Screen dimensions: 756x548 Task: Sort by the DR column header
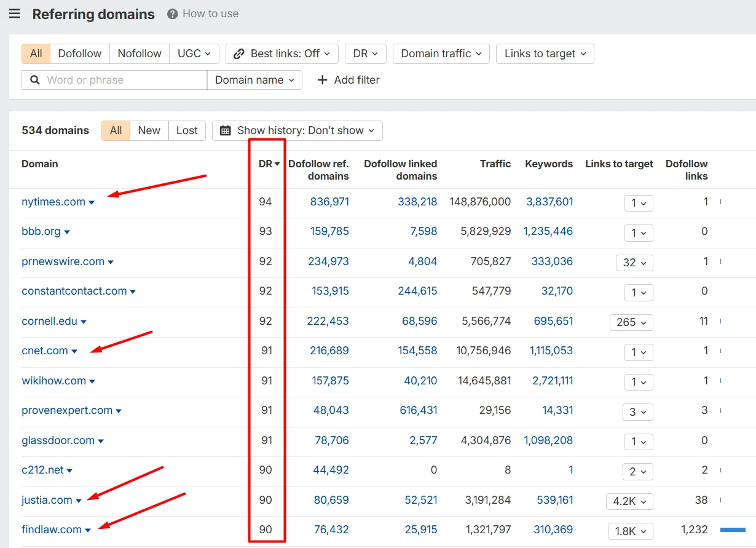[269, 164]
